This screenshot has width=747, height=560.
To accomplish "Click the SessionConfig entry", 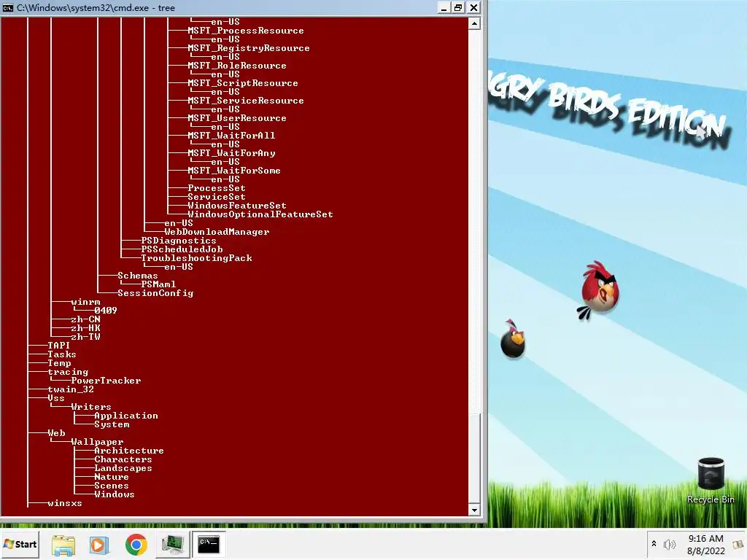I will [155, 293].
